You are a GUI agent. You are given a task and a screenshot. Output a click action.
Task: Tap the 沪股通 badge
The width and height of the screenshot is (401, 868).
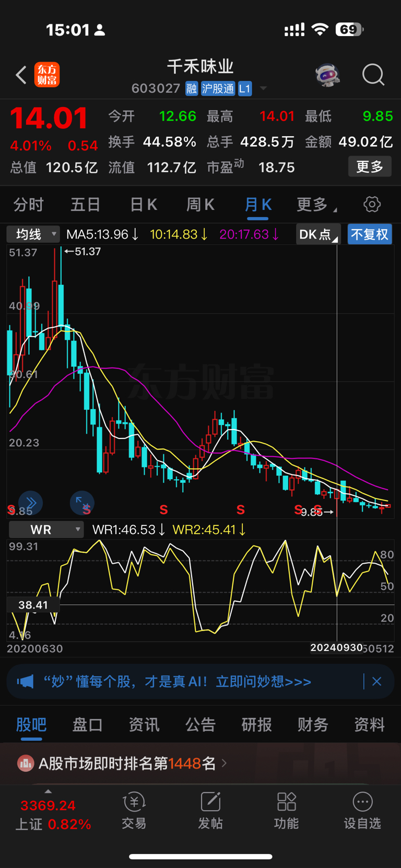pos(218,89)
